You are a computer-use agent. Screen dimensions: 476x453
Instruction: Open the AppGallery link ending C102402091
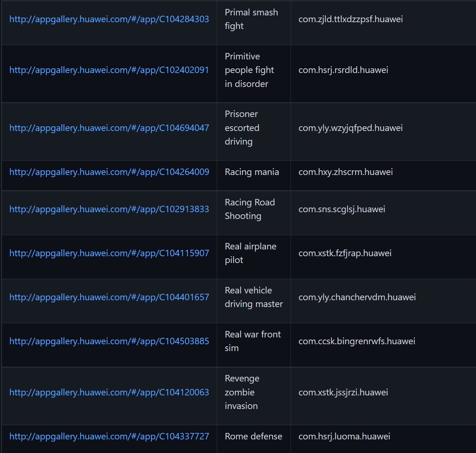pyautogui.click(x=109, y=70)
